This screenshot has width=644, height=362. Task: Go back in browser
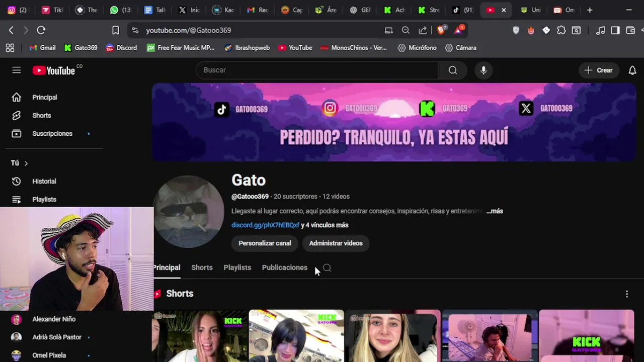tap(11, 30)
